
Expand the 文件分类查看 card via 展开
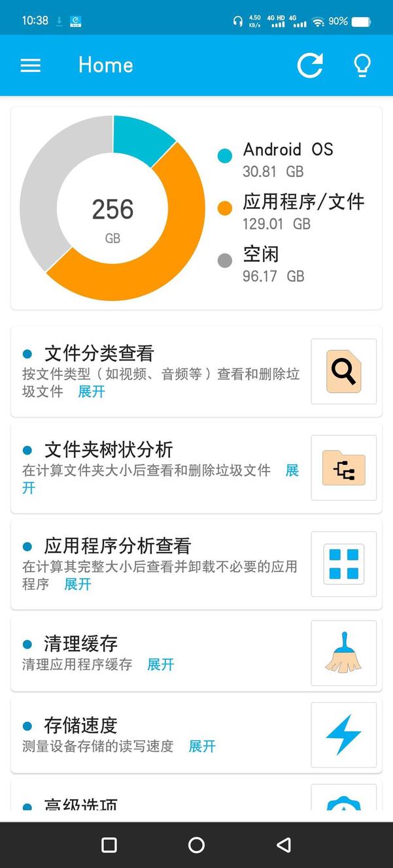[x=91, y=392]
